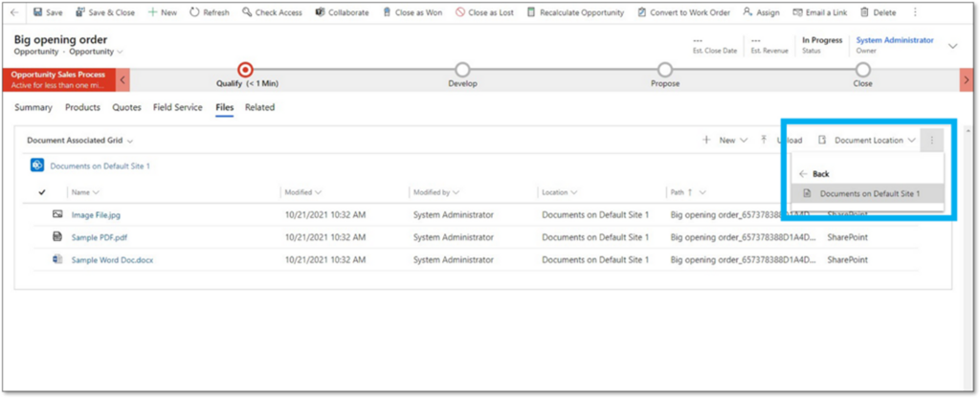Click the Collaborate command
This screenshot has width=980, height=398.
click(342, 12)
